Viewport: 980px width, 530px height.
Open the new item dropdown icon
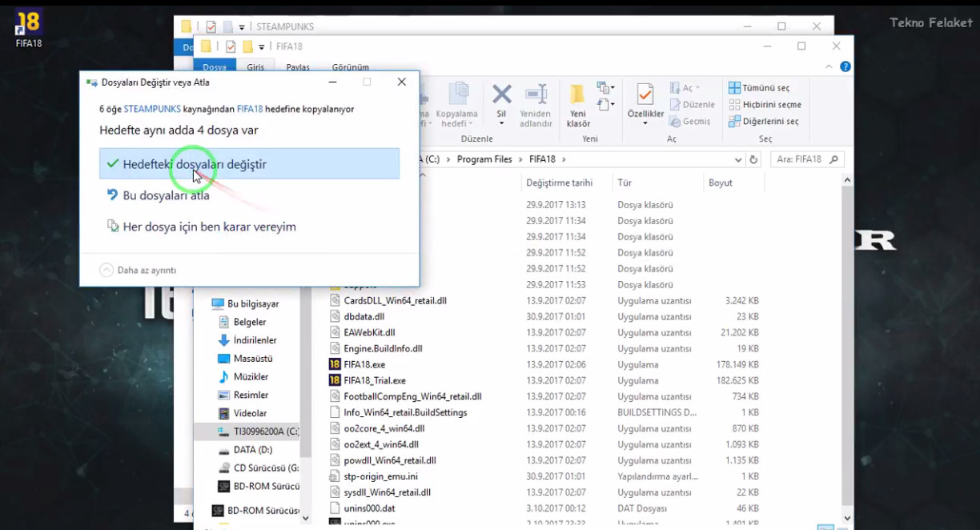point(605,88)
